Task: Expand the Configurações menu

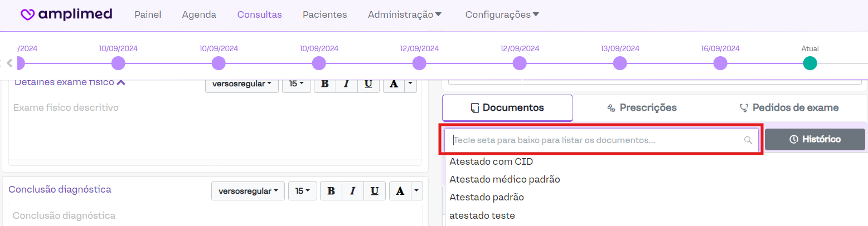Action: (x=502, y=14)
